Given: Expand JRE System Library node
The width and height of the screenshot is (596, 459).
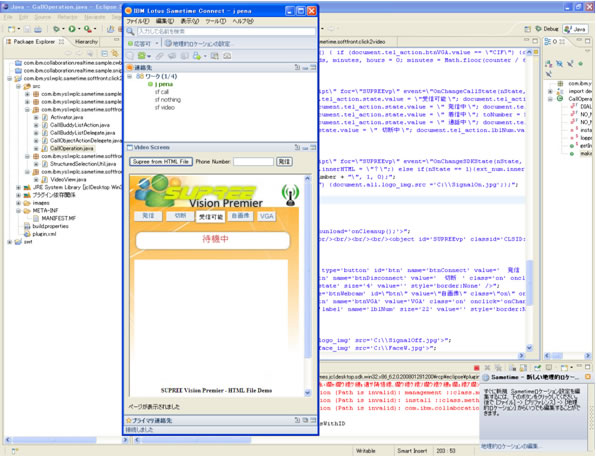Looking at the screenshot, I should (x=18, y=187).
